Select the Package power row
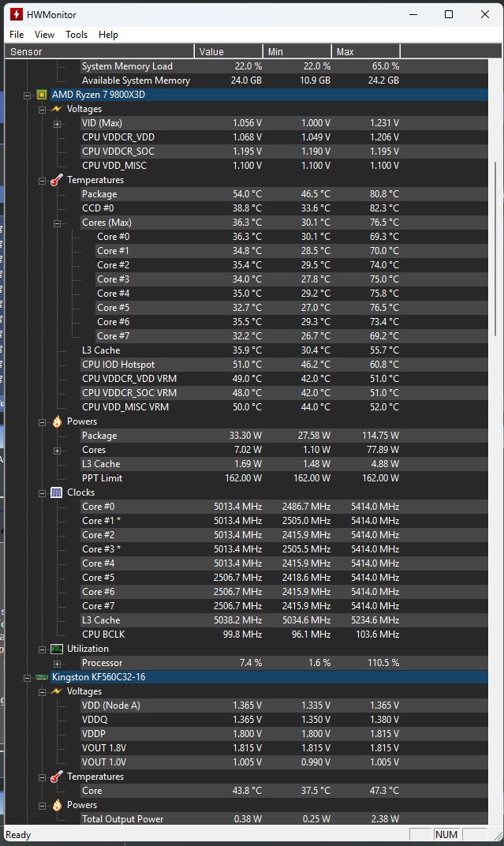 283,436
